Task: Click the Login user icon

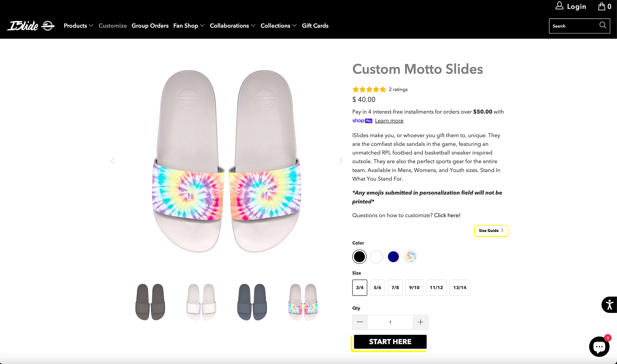Action: click(559, 6)
